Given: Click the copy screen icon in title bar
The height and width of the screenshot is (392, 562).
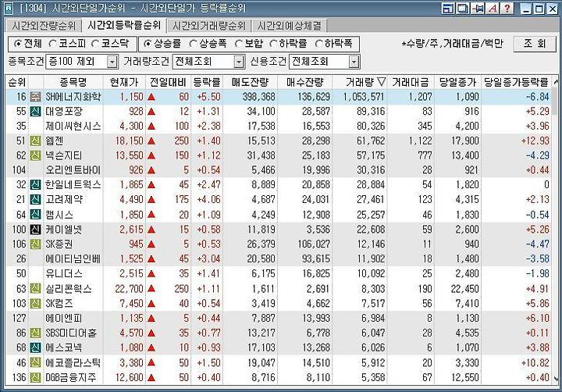Looking at the screenshot, I should click(462, 9).
